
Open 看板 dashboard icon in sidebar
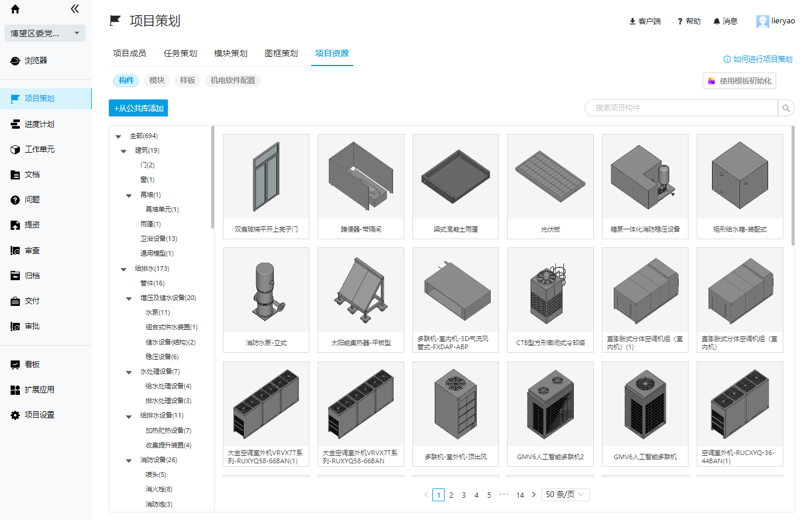pos(15,365)
